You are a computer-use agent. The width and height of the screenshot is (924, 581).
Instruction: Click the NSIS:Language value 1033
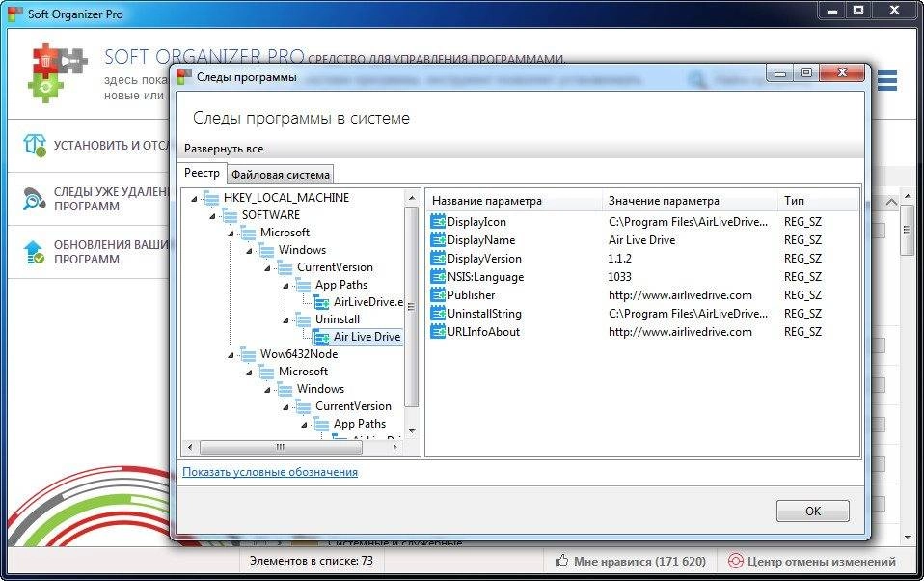(x=619, y=277)
